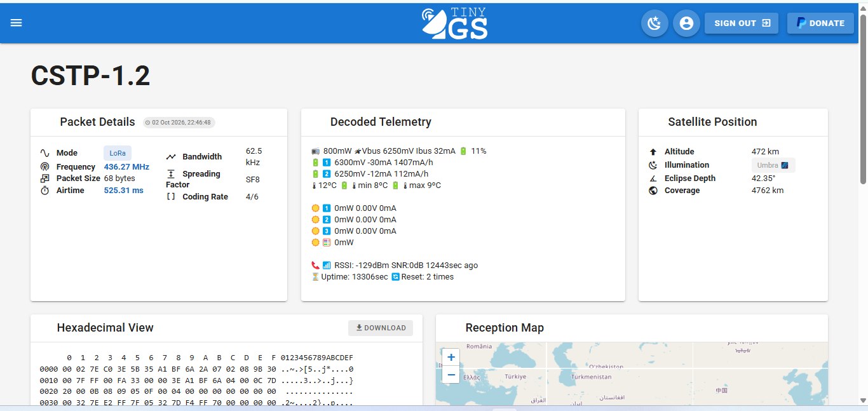This screenshot has width=868, height=411.
Task: Click the LoRa mode chip
Action: [118, 153]
